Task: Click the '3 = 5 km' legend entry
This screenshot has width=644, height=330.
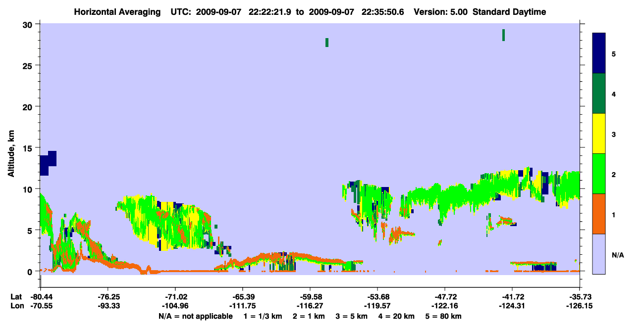Action: [352, 316]
